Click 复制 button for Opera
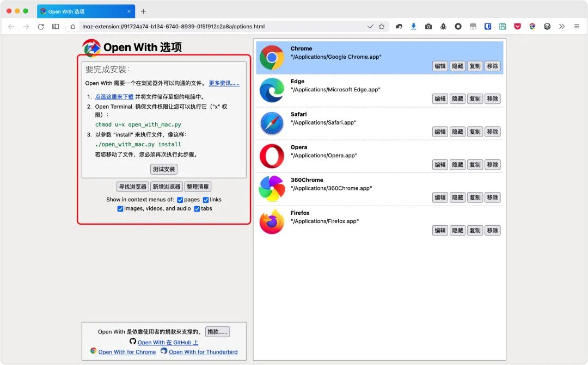Image resolution: width=588 pixels, height=365 pixels. (475, 165)
